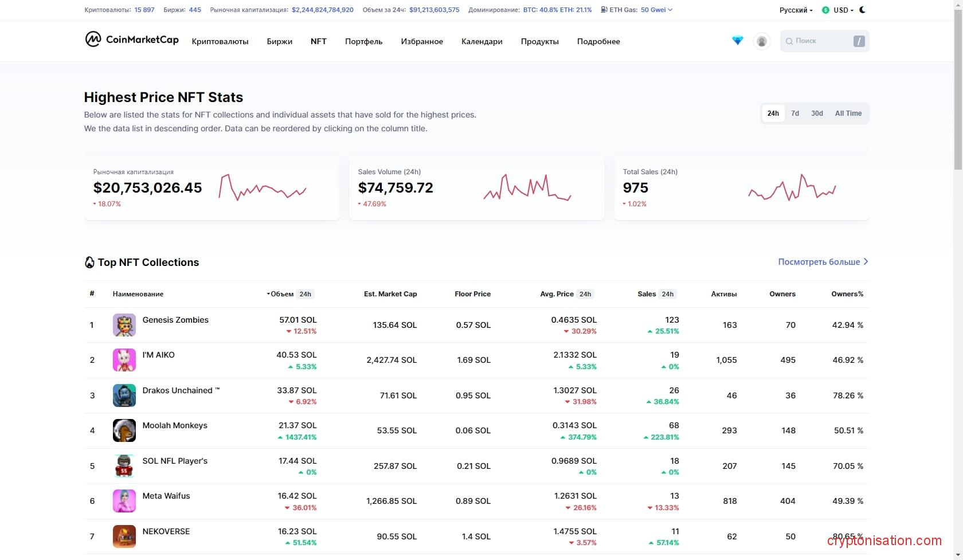Image resolution: width=963 pixels, height=560 pixels.
Task: Click the Moolah Monkeys collection icon
Action: (124, 430)
